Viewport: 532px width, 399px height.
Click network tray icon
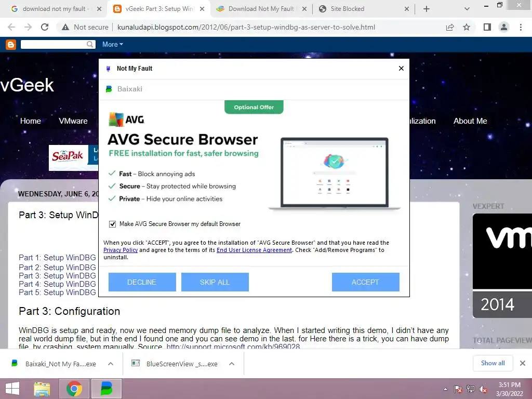[471, 389]
